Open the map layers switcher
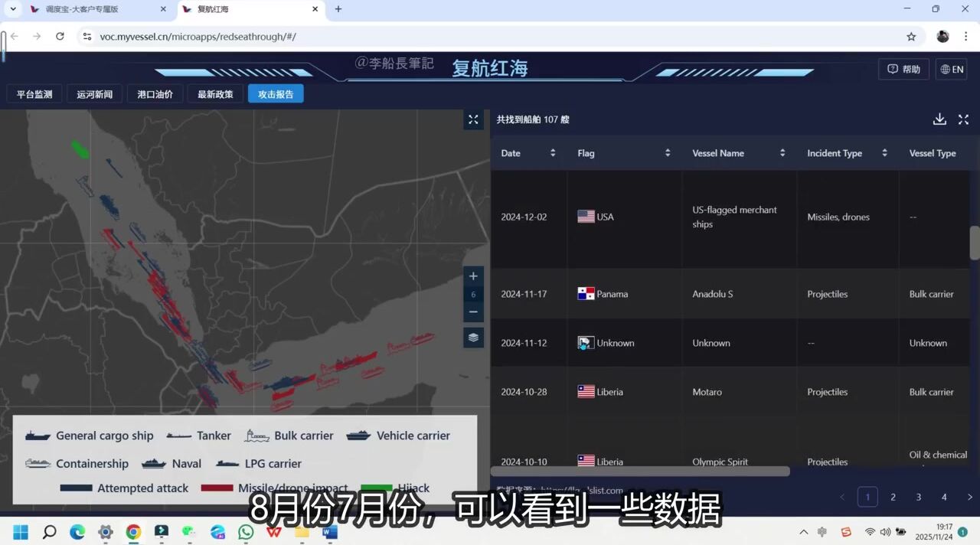The image size is (980, 545). pos(473,338)
